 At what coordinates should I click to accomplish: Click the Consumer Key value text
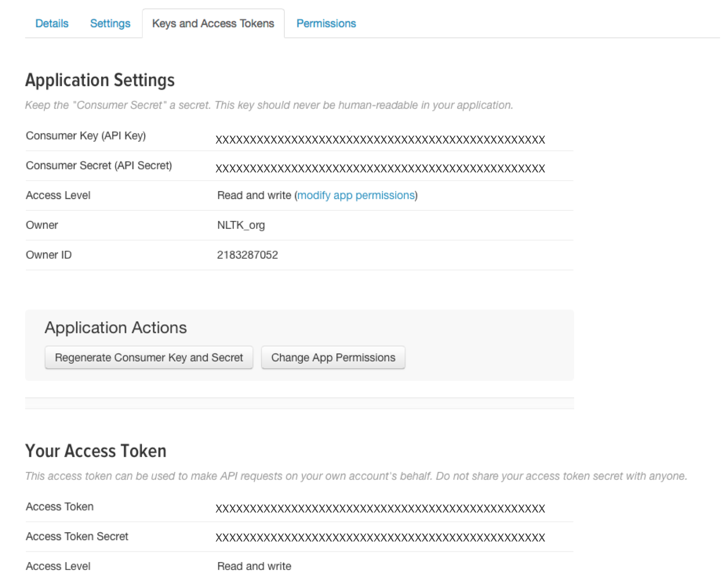(x=380, y=139)
